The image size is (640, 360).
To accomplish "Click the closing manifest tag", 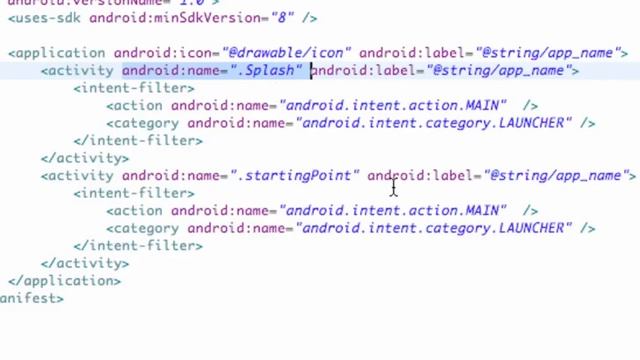I will click(32, 299).
